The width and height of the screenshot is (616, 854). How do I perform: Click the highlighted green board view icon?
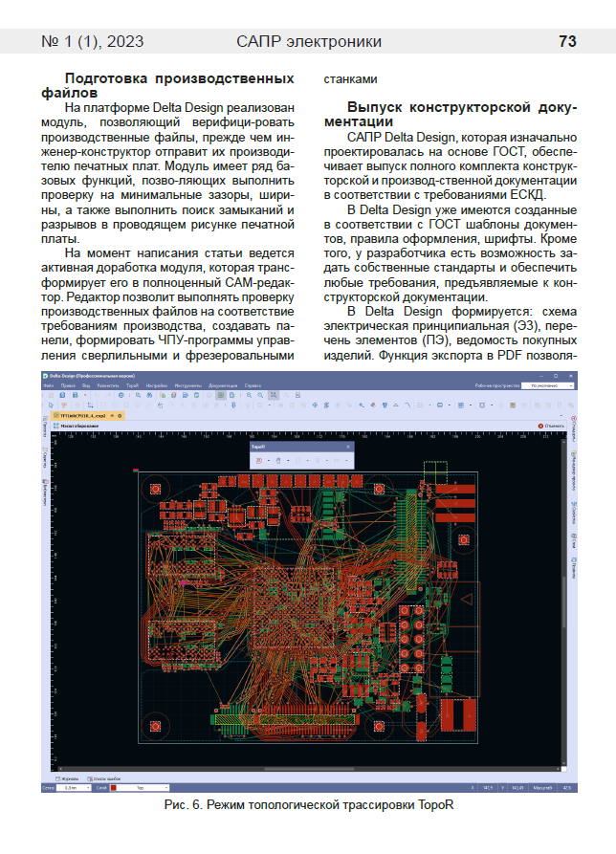point(221,395)
